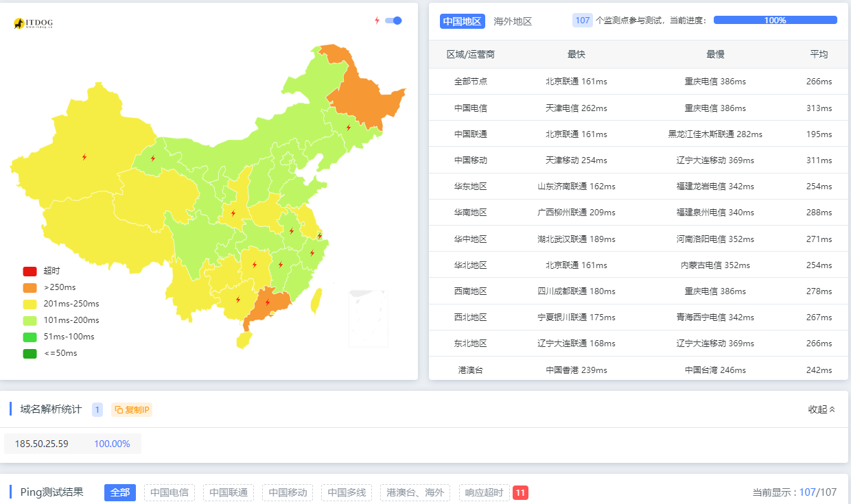Click the 100% test progress bar
851x504 pixels.
point(775,21)
